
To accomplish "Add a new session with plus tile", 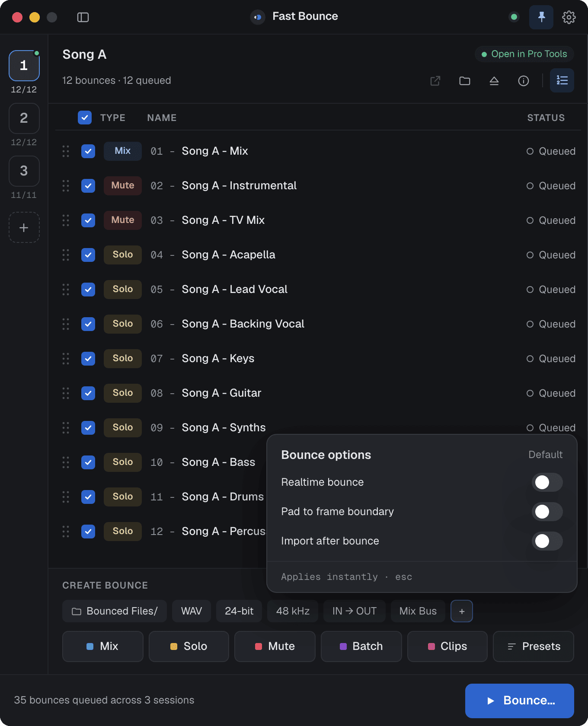I will click(x=24, y=227).
